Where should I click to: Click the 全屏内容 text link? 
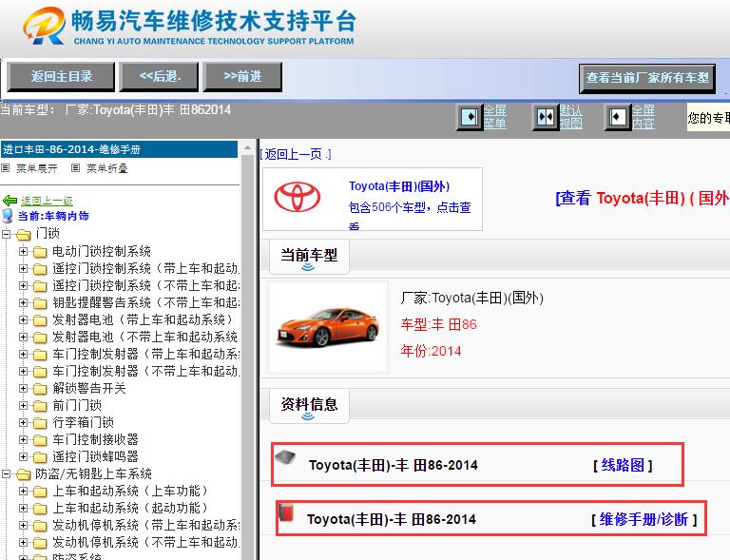[643, 116]
